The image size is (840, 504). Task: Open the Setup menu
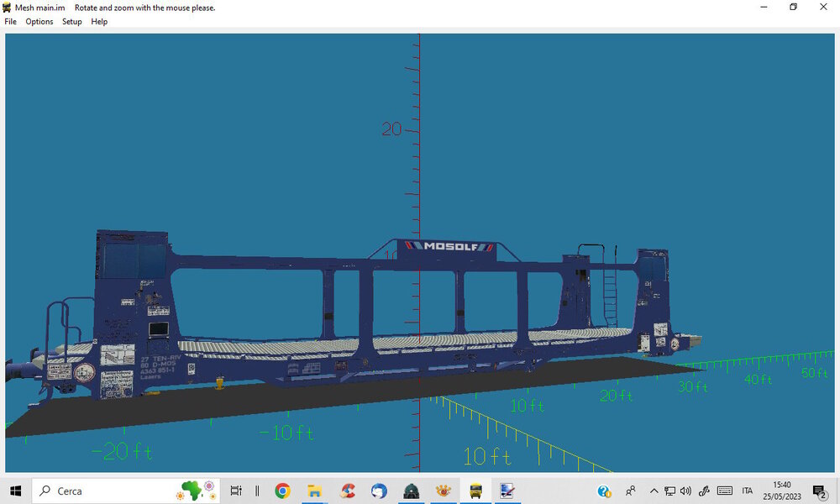click(71, 22)
